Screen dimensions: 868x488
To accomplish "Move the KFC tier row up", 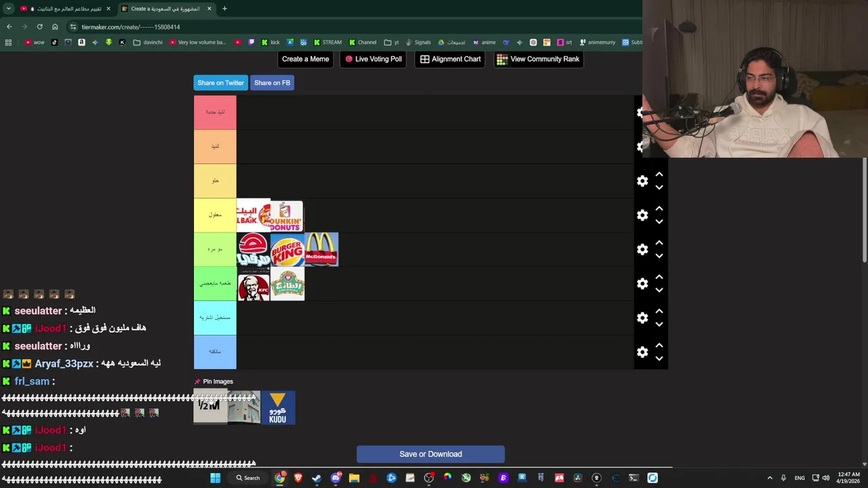I will pyautogui.click(x=659, y=277).
